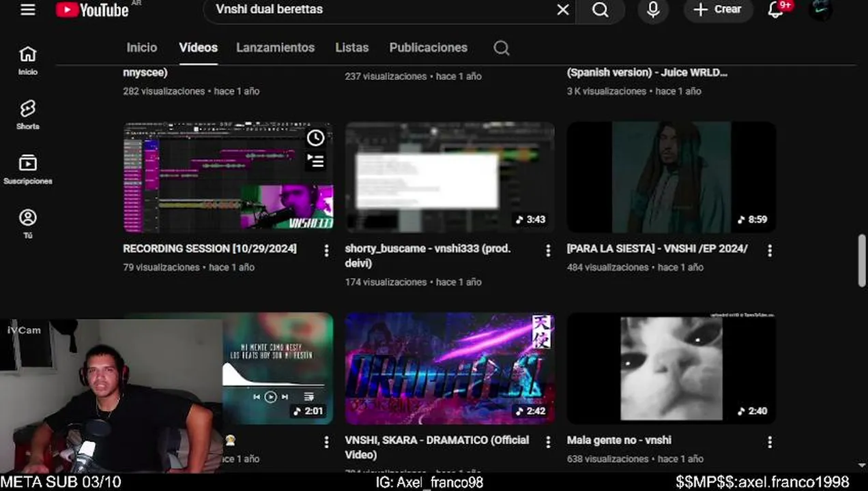Click '(Spanish version) - Juice WRLD...' title

[x=648, y=72]
